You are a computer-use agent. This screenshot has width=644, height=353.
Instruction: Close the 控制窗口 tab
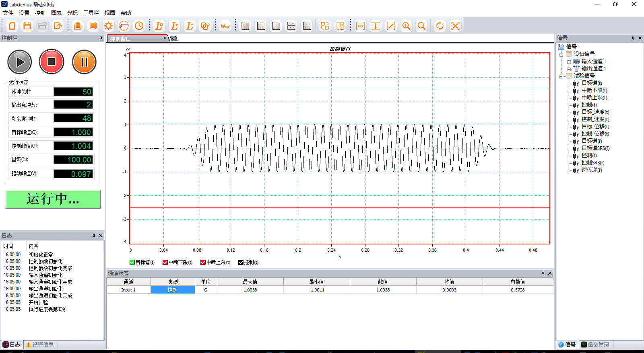[x=165, y=38]
